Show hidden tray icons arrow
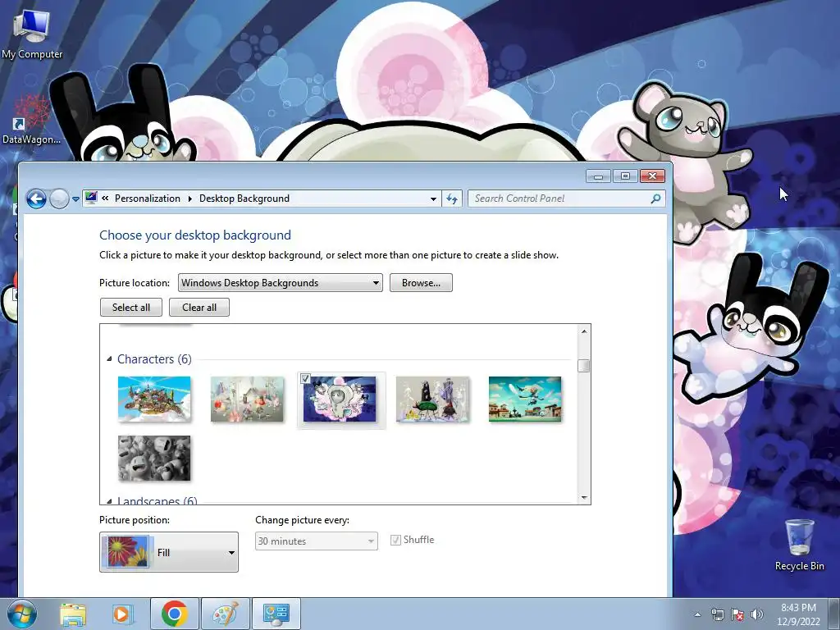This screenshot has width=840, height=630. coord(697,614)
